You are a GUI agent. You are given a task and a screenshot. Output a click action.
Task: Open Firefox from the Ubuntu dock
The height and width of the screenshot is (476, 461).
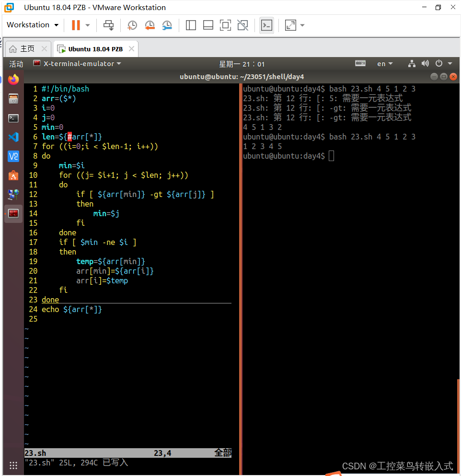pyautogui.click(x=13, y=80)
